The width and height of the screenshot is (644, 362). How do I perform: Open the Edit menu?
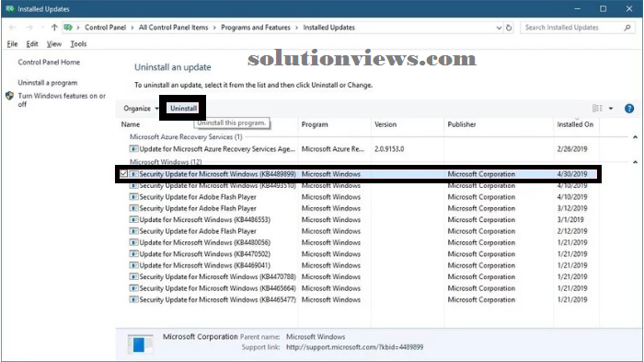click(x=32, y=44)
